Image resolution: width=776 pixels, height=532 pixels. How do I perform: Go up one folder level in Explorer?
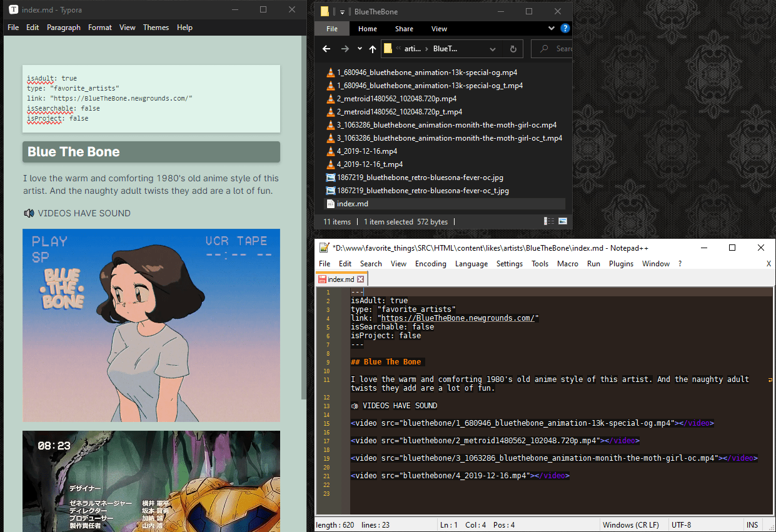coord(373,49)
